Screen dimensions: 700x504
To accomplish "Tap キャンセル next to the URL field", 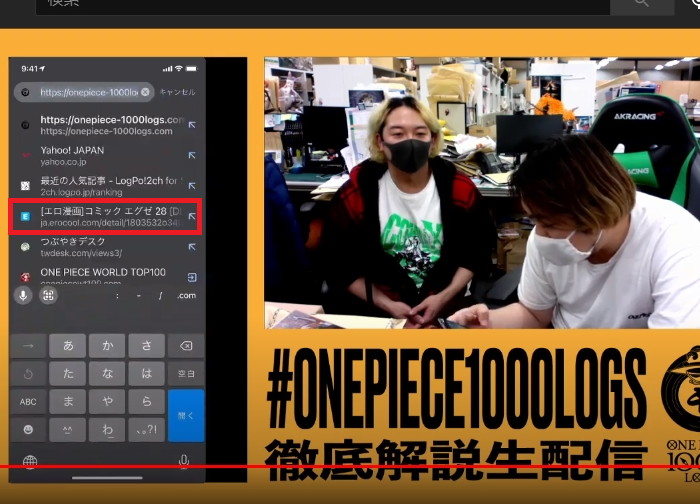I will tap(178, 92).
